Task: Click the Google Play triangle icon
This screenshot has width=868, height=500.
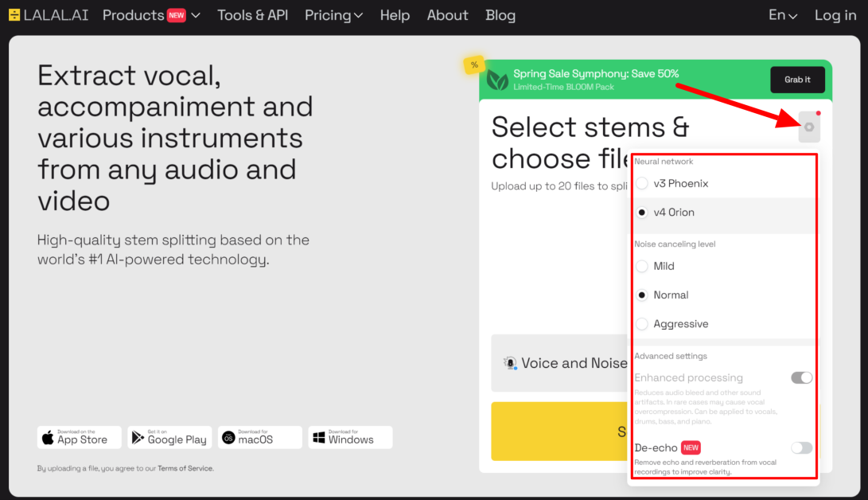Action: (x=138, y=437)
